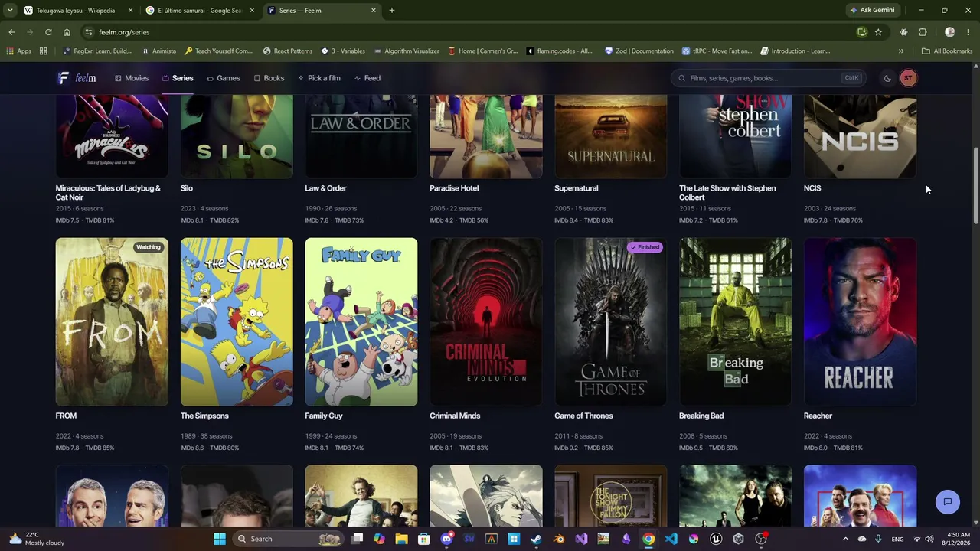
Task: Open a new browser tab
Action: pos(391,11)
